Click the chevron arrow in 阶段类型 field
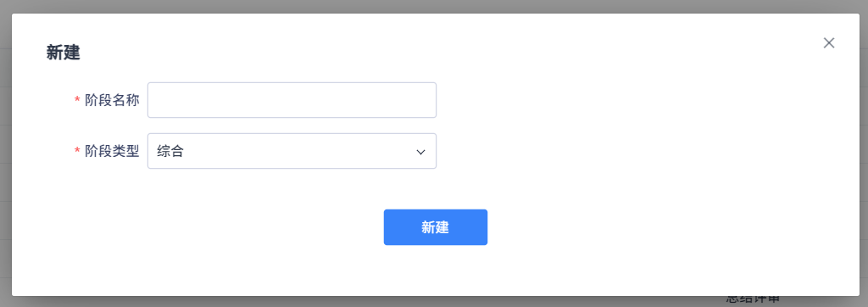The width and height of the screenshot is (868, 307). pos(420,151)
